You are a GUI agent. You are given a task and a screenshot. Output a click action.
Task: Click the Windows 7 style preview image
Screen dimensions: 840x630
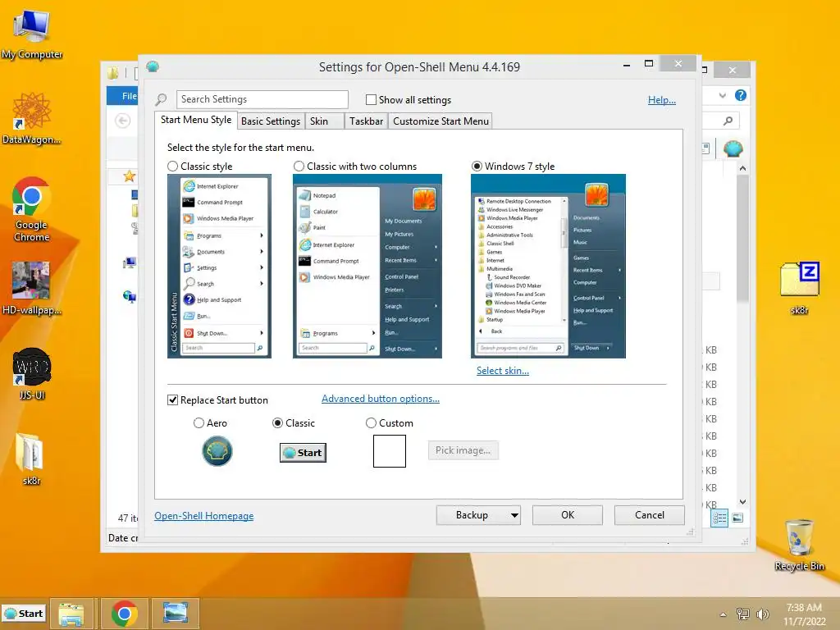(548, 266)
